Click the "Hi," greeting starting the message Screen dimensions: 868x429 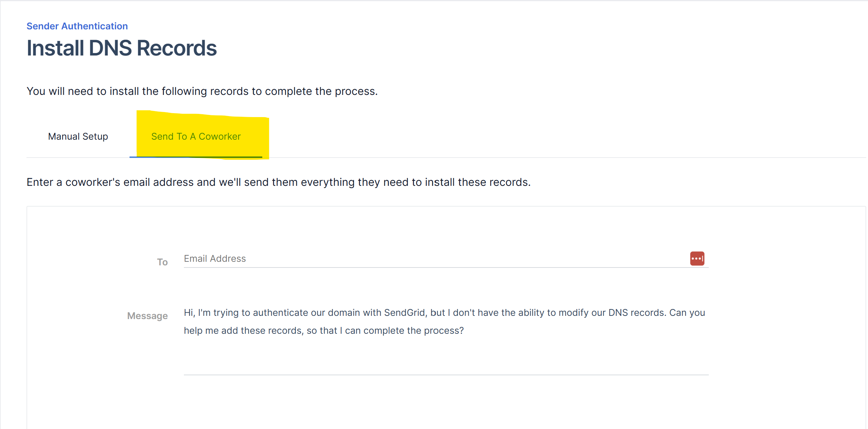(x=189, y=313)
